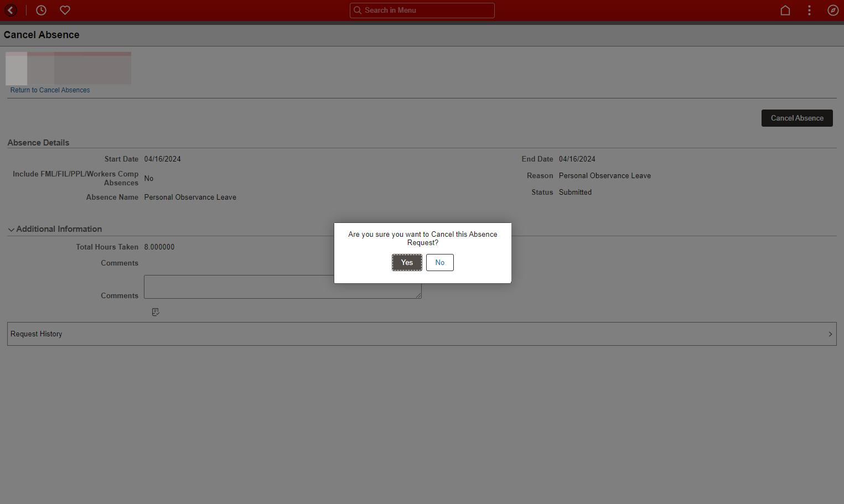The height and width of the screenshot is (504, 844).
Task: Click the Absence Name value Personal Observance Leave
Action: tap(190, 197)
